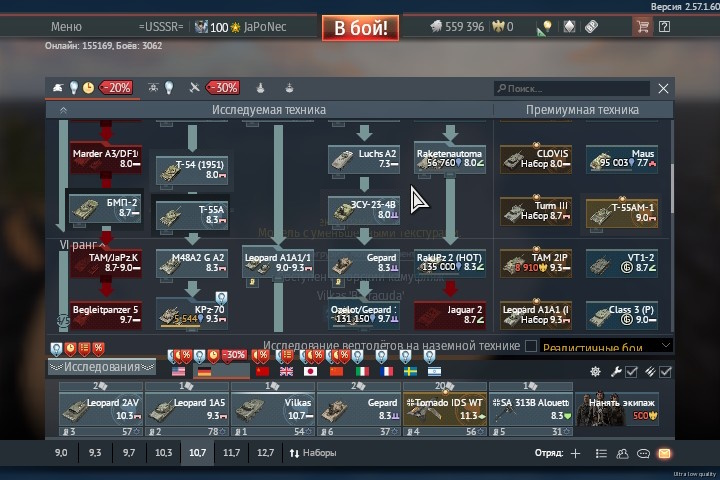Image resolution: width=720 pixels, height=480 pixels.
Task: Select the premium Class 3 (P) vehicle
Action: (x=622, y=315)
